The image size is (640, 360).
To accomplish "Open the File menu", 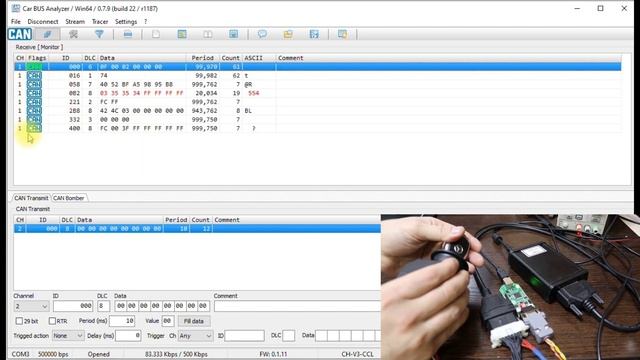I will pos(16,22).
